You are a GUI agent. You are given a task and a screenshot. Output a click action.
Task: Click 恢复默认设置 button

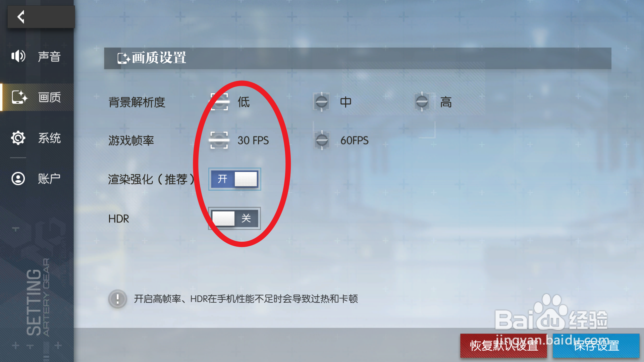click(x=503, y=346)
